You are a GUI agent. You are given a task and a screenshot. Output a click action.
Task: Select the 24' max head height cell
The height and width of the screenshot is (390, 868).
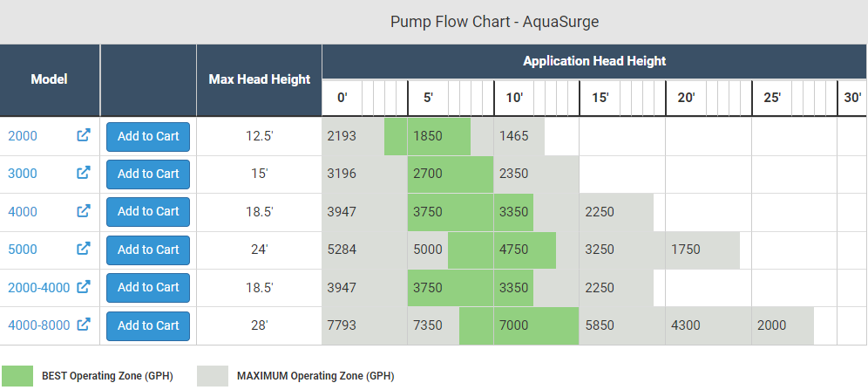tap(259, 250)
